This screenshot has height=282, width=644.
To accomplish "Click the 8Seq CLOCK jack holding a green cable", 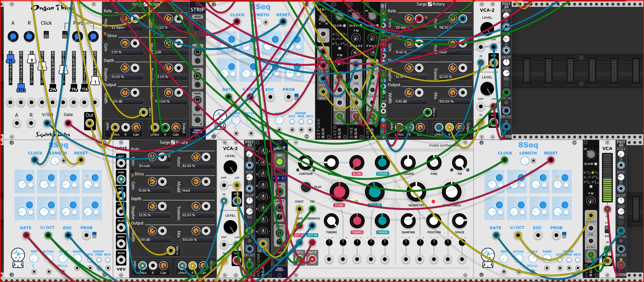I will pos(504,160).
